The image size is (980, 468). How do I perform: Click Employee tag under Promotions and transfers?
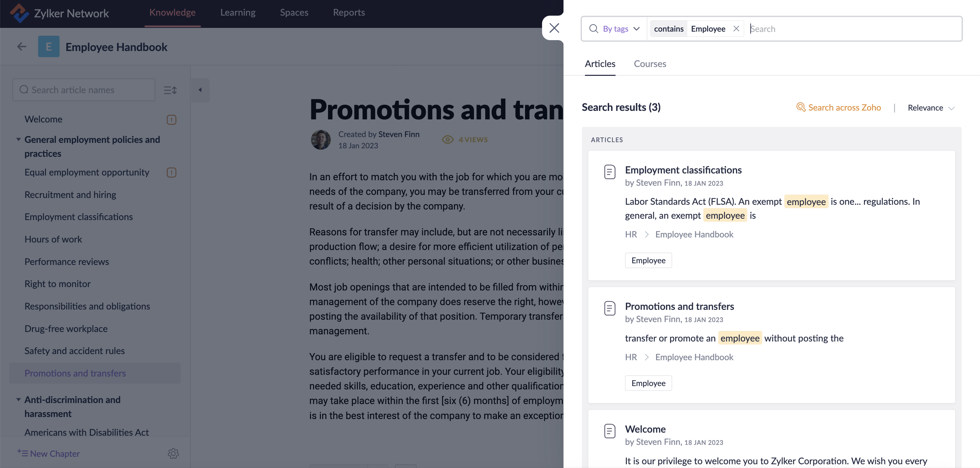click(x=648, y=383)
